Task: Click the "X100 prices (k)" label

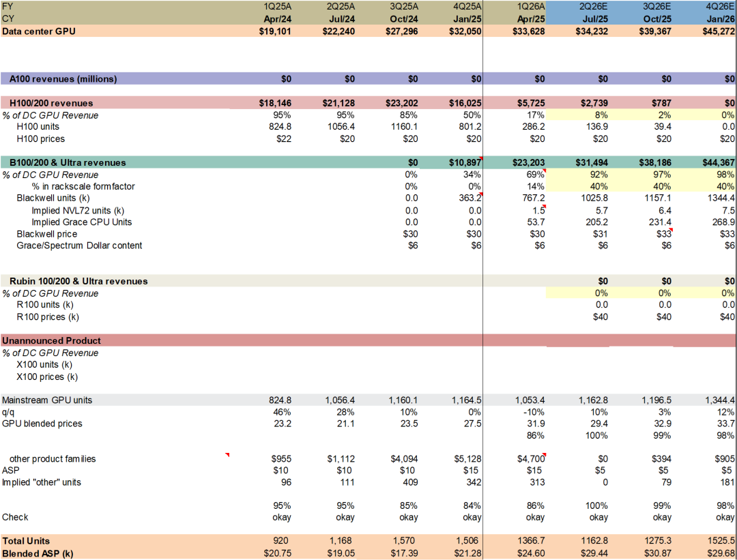Action: (47, 377)
